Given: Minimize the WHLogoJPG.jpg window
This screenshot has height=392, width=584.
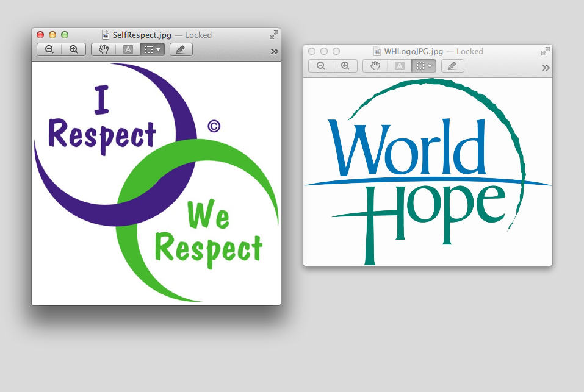Looking at the screenshot, I should pyautogui.click(x=324, y=51).
